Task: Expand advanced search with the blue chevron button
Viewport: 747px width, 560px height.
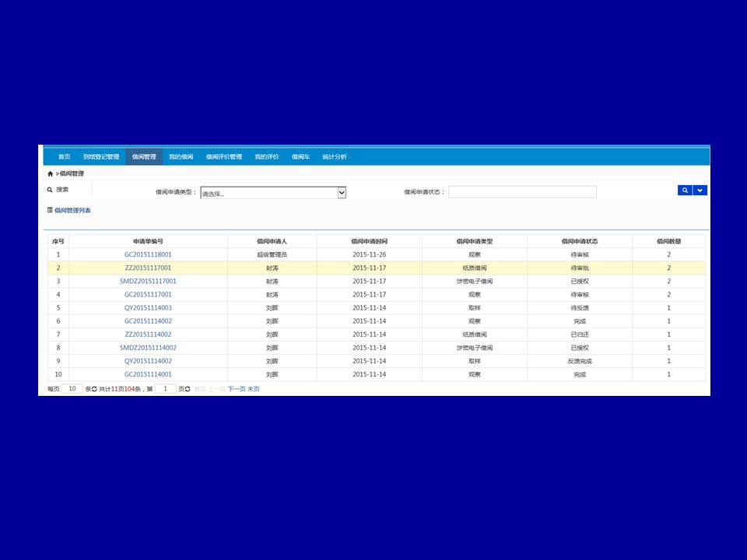Action: [x=700, y=191]
